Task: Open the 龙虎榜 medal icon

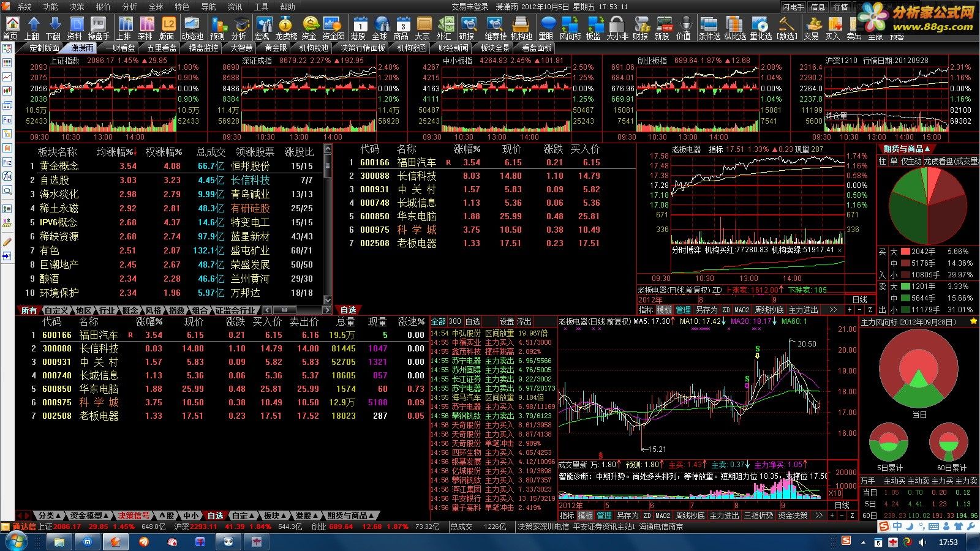Action: [x=286, y=28]
